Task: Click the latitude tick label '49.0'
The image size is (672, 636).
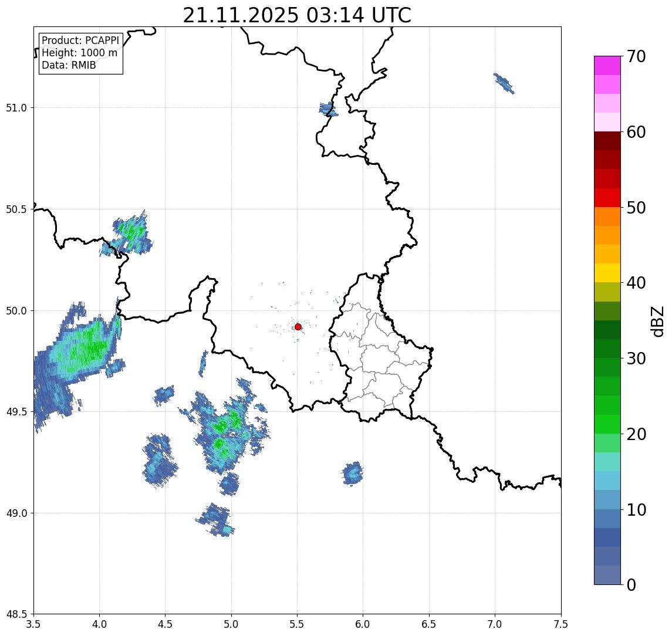Action: 16,513
